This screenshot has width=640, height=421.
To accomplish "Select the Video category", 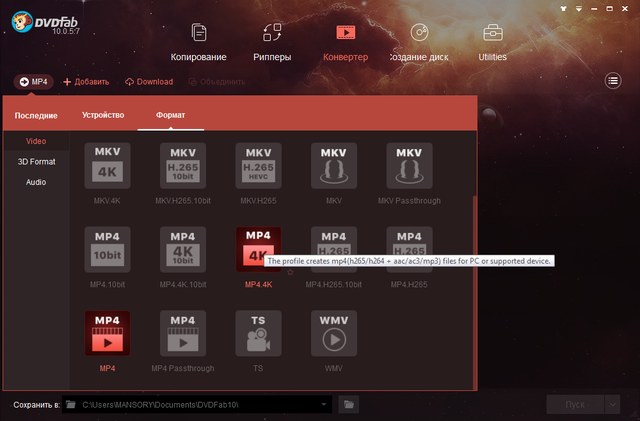I will tap(36, 141).
